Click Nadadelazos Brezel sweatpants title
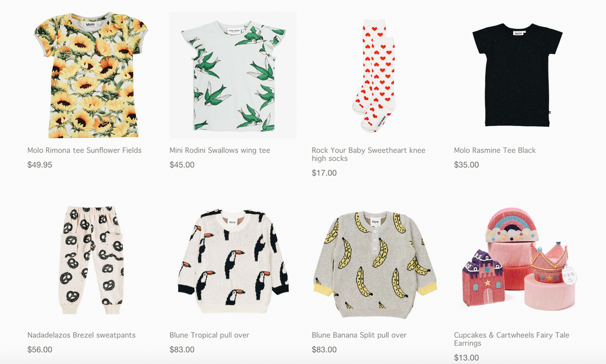Image resolution: width=606 pixels, height=364 pixels. [81, 335]
